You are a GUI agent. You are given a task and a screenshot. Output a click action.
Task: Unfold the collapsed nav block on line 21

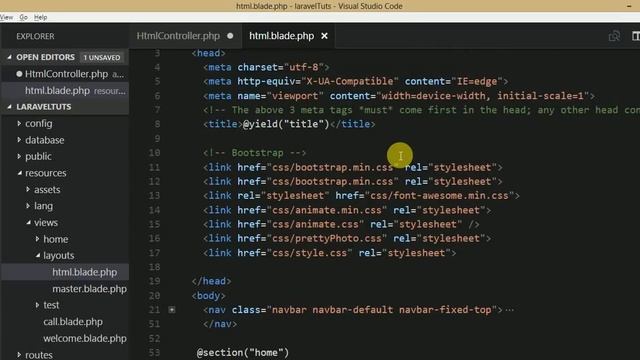coord(172,310)
